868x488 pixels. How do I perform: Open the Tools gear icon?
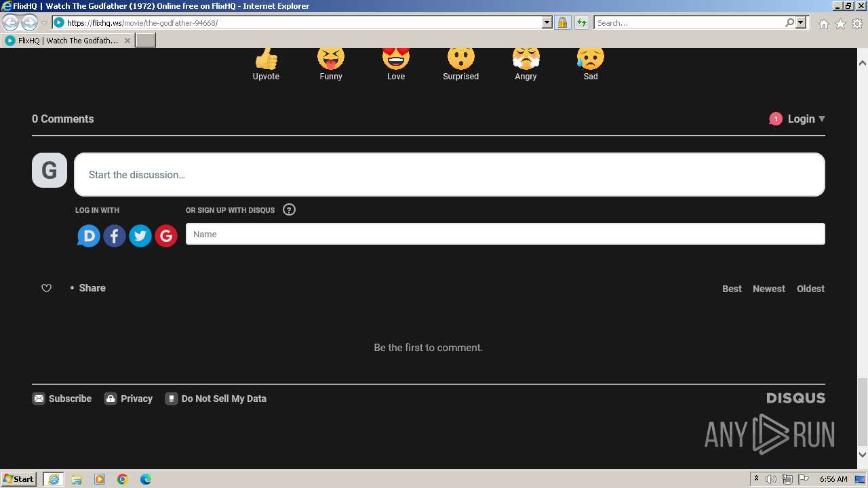coord(857,24)
